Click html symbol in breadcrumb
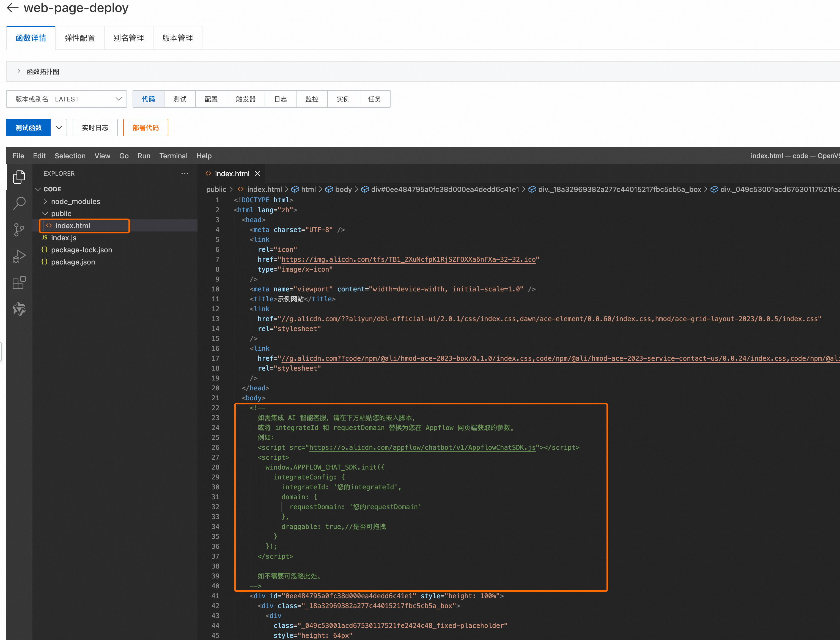Screen dimensions: 840x640 (303, 189)
